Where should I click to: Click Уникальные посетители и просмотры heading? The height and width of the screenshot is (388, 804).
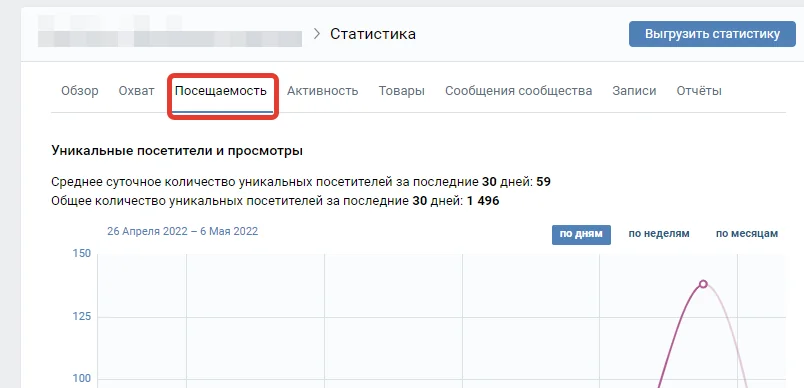[177, 152]
